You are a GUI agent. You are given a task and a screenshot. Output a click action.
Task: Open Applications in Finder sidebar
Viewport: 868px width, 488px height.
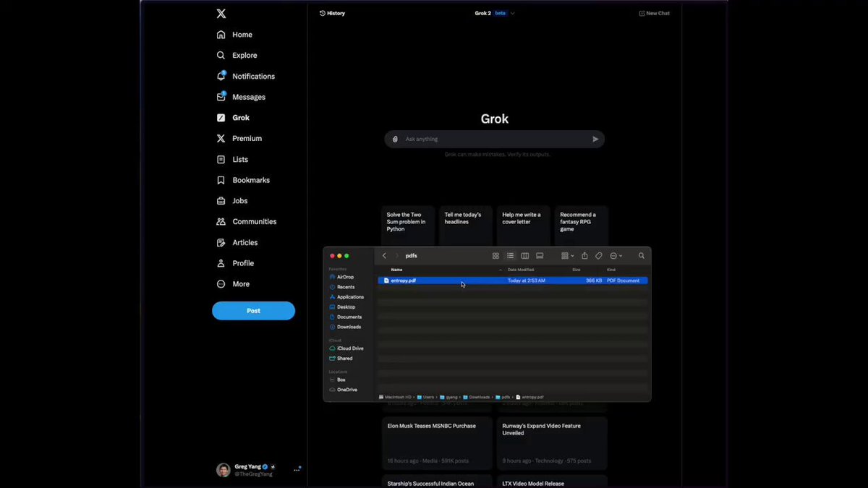click(x=346, y=297)
